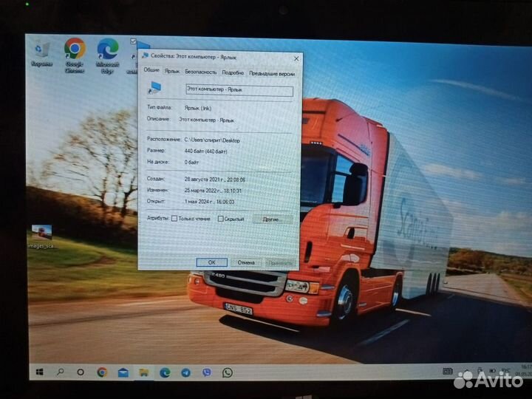The image size is (532, 399).
Task: Click the shortcut name text field
Action: [x=229, y=90]
